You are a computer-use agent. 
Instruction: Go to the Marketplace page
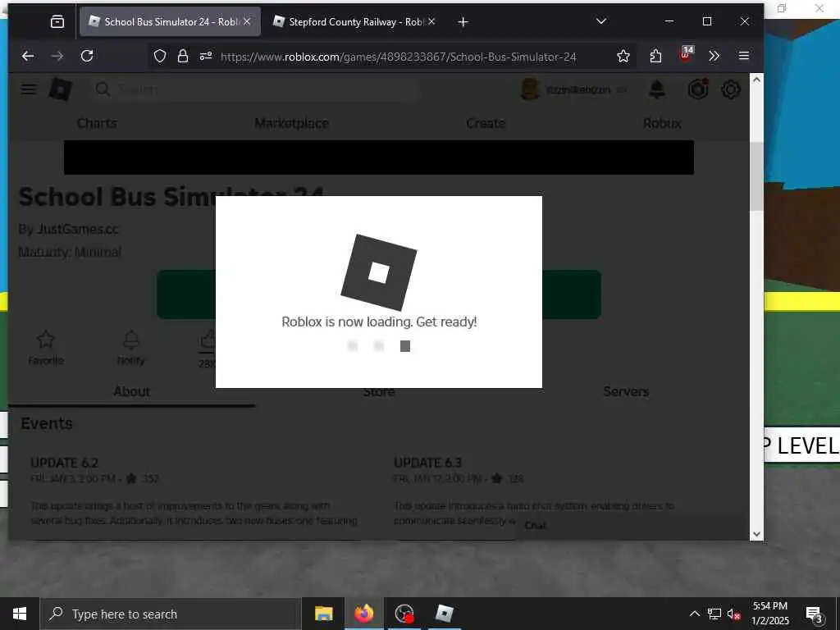[x=291, y=123]
